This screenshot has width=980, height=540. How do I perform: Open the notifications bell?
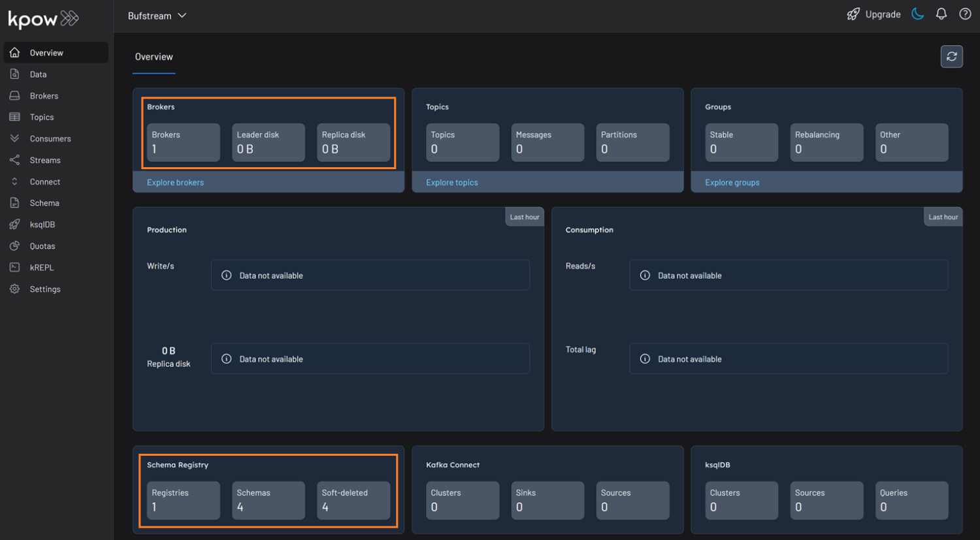tap(941, 14)
